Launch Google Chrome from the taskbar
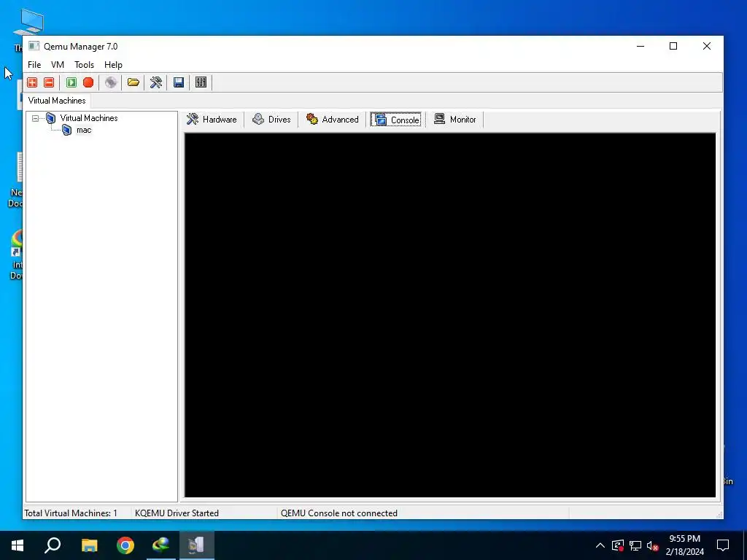 click(125, 545)
